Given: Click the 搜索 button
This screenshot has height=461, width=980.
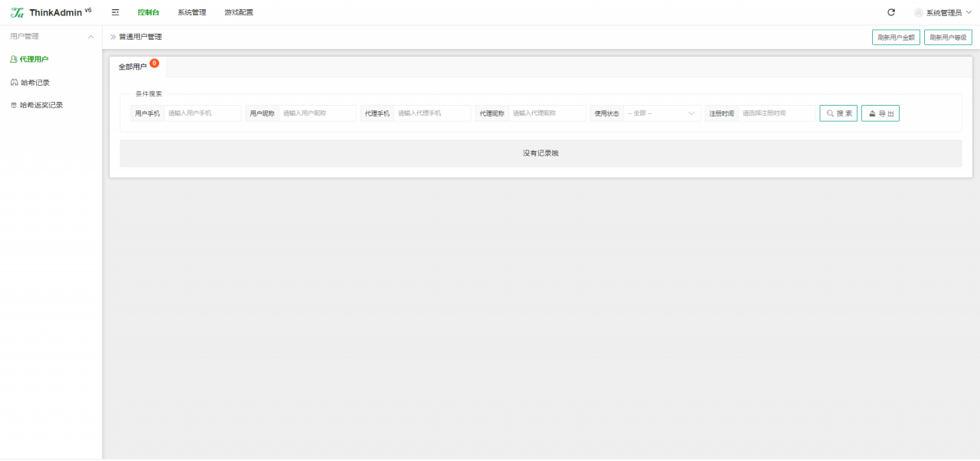Looking at the screenshot, I should coord(838,113).
